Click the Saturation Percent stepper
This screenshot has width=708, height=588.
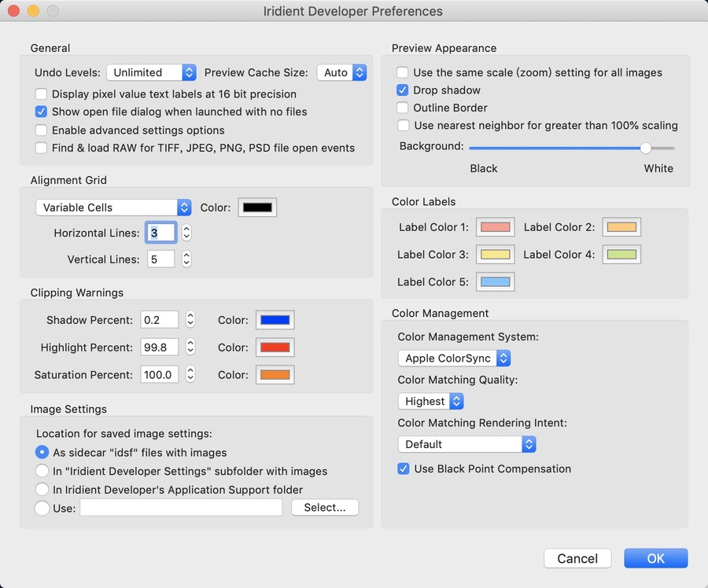click(x=190, y=374)
